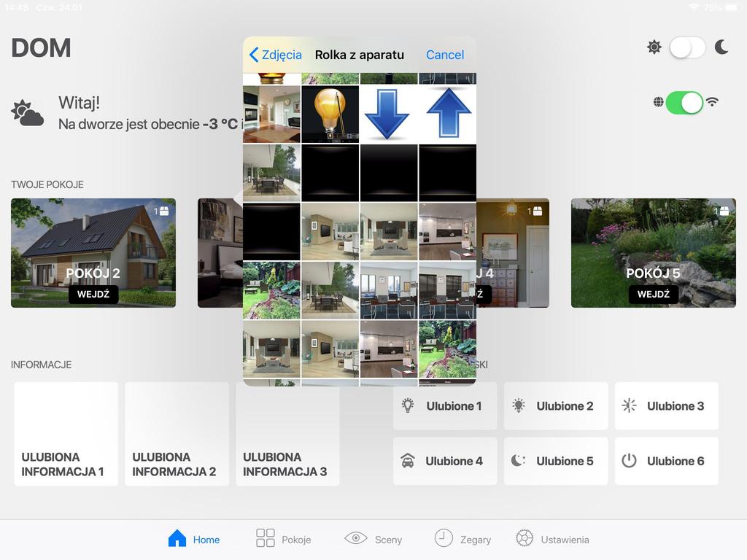The width and height of the screenshot is (747, 560).
Task: Select the blue up arrow photo
Action: pyautogui.click(x=447, y=114)
